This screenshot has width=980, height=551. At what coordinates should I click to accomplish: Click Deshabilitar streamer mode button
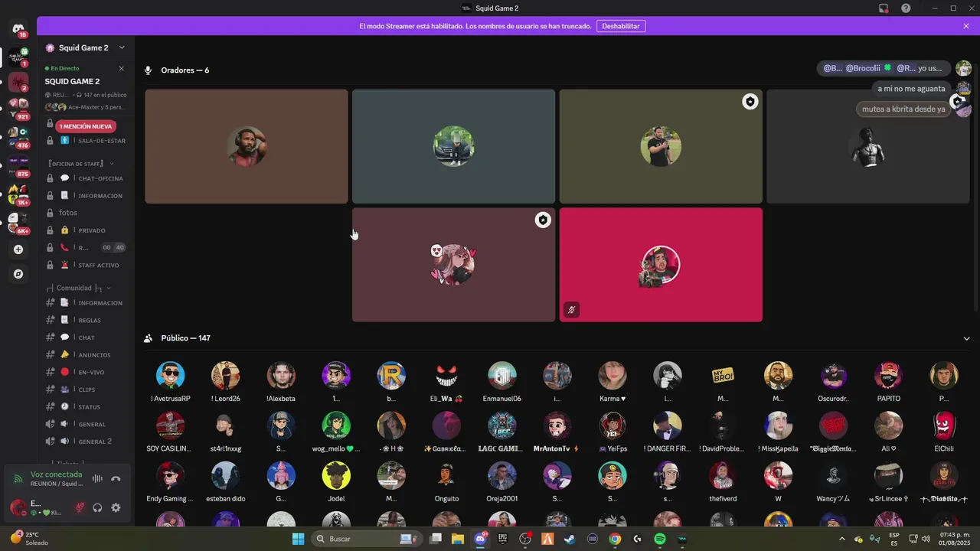pos(620,26)
